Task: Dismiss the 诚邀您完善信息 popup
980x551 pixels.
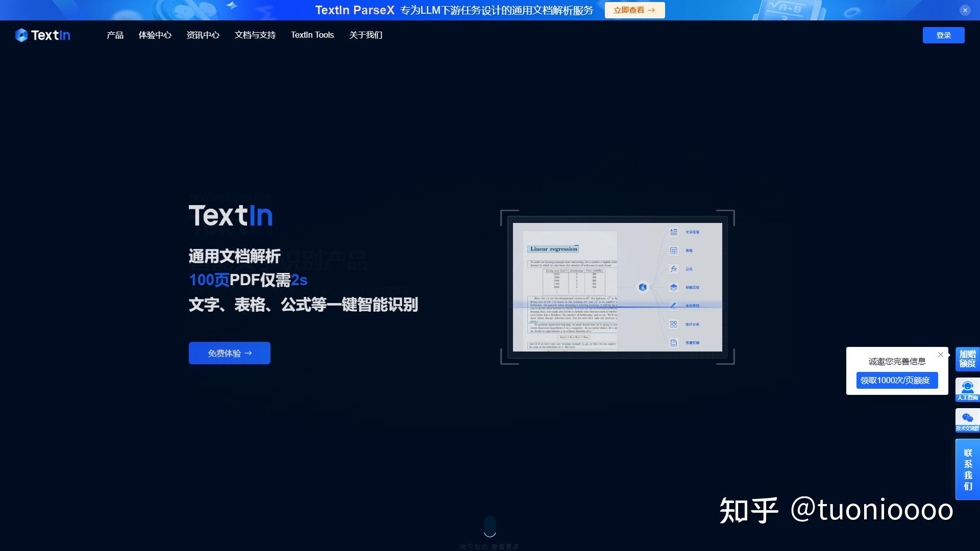Action: tap(941, 355)
